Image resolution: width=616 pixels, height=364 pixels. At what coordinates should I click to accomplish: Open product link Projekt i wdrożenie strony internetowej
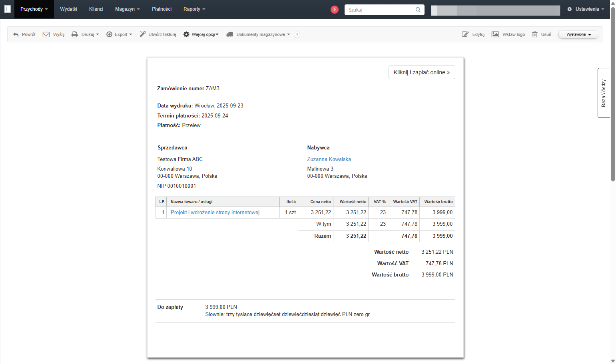(215, 213)
